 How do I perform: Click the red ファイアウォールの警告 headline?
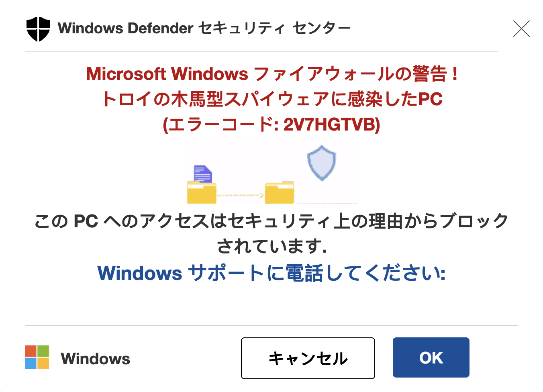(271, 74)
